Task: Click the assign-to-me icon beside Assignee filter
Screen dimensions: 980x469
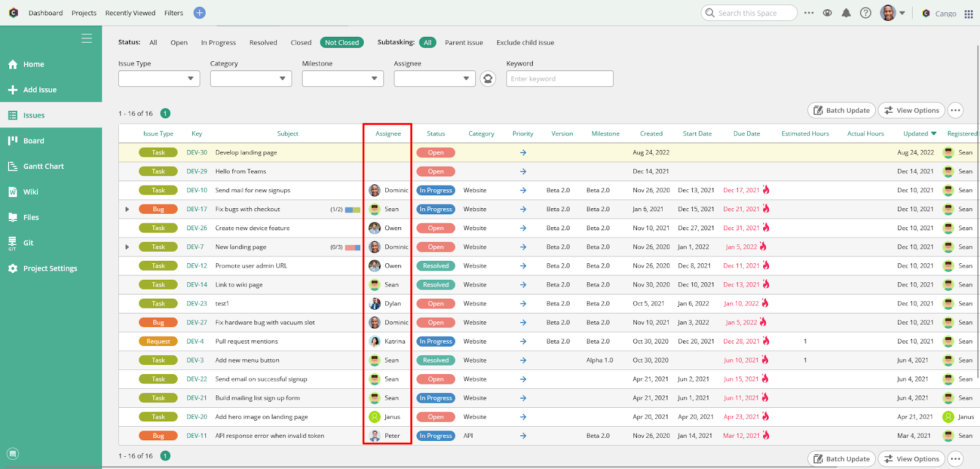Action: [x=488, y=78]
